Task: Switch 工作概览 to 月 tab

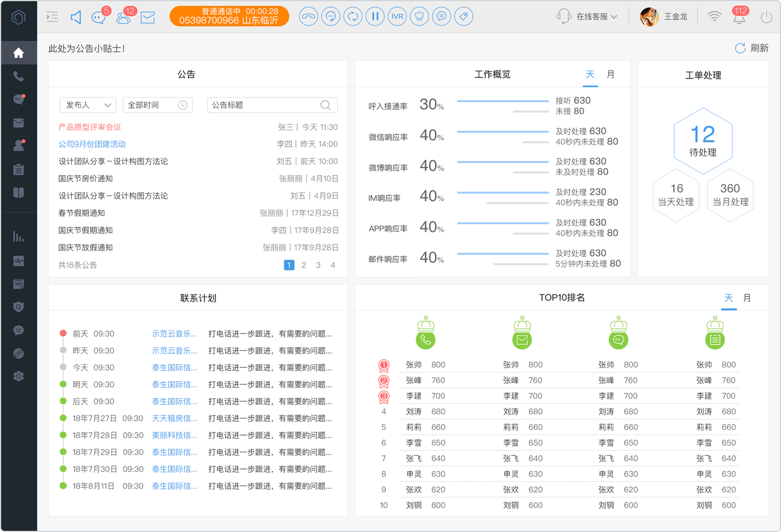Action: [x=610, y=75]
